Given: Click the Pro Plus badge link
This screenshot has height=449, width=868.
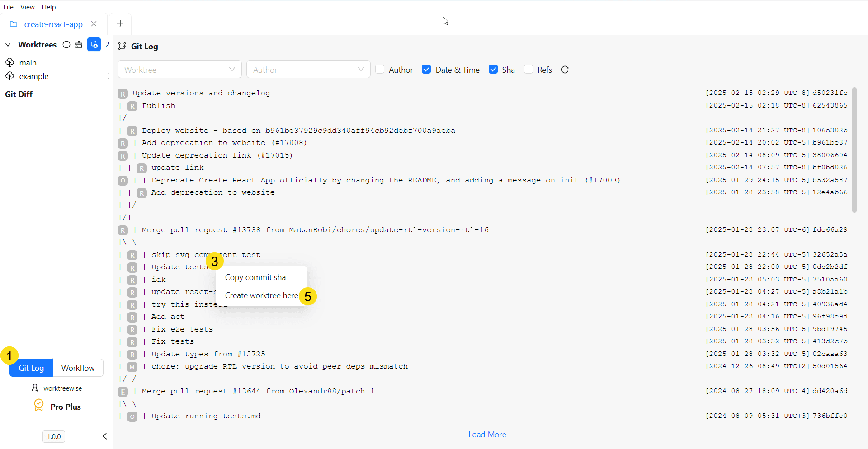Looking at the screenshot, I should (57, 406).
